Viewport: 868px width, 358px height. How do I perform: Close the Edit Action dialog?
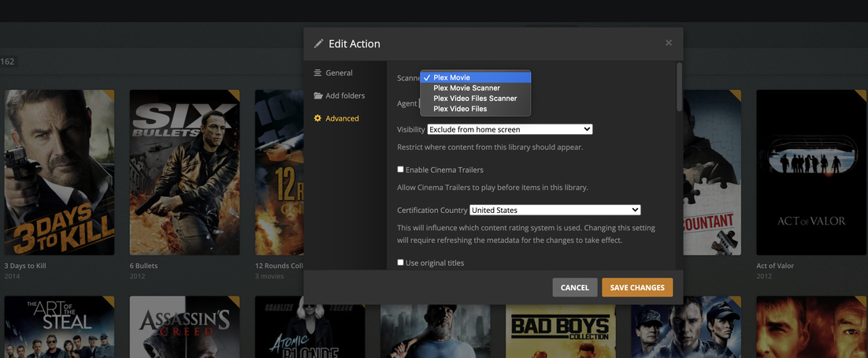(x=669, y=43)
